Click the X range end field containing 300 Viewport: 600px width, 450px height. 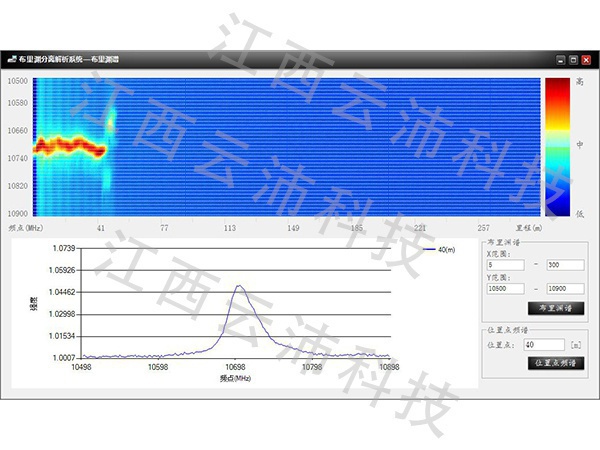(566, 265)
